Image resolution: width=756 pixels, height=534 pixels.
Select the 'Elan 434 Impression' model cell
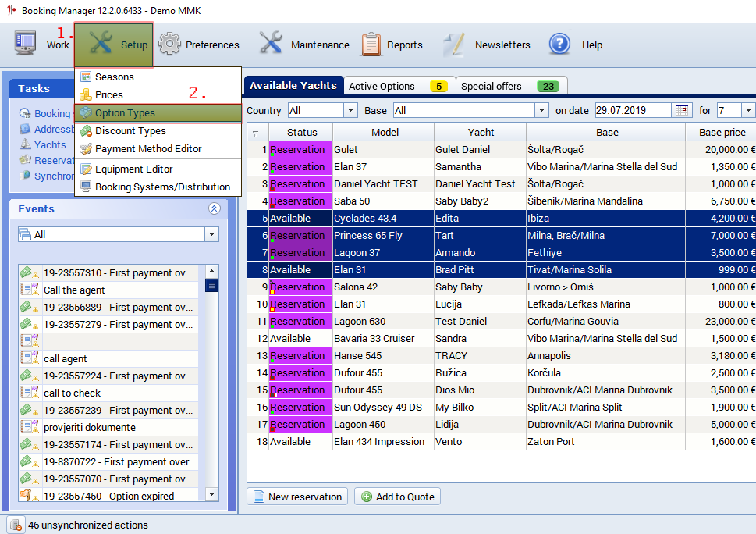(383, 441)
